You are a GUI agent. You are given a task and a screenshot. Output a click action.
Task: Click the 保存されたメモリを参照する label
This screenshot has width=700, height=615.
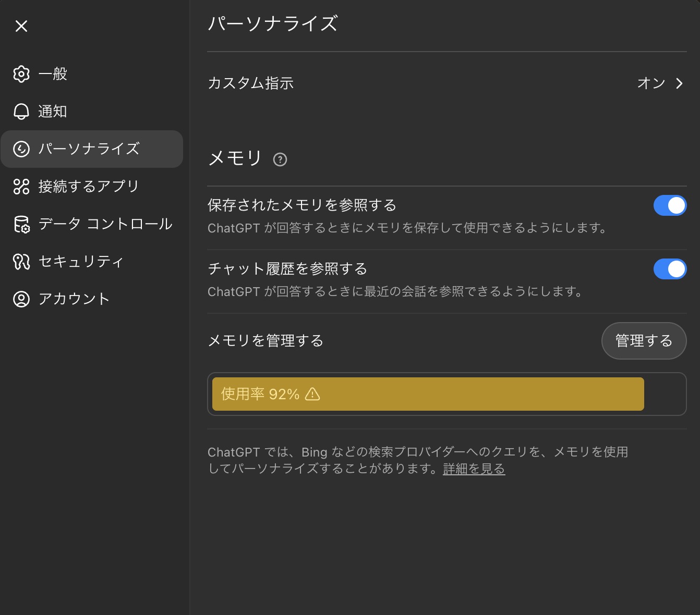[x=303, y=205]
